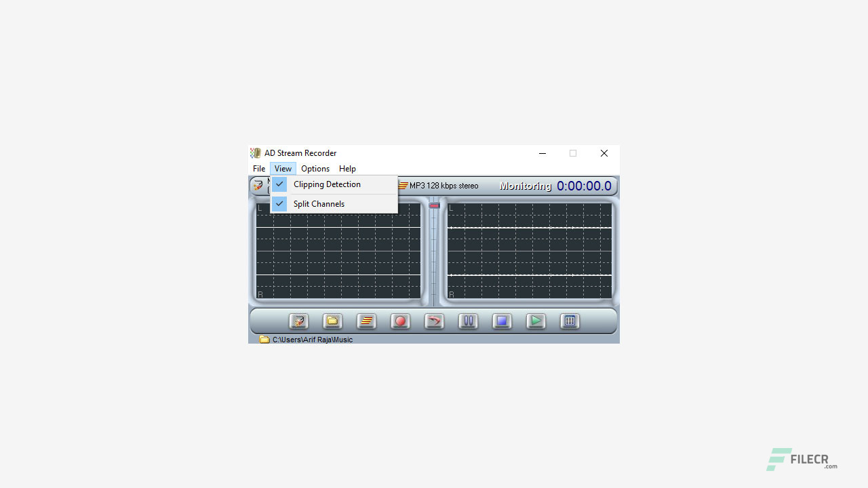The width and height of the screenshot is (868, 488).
Task: Toggle the Clipping Detection menu option
Action: pos(334,184)
